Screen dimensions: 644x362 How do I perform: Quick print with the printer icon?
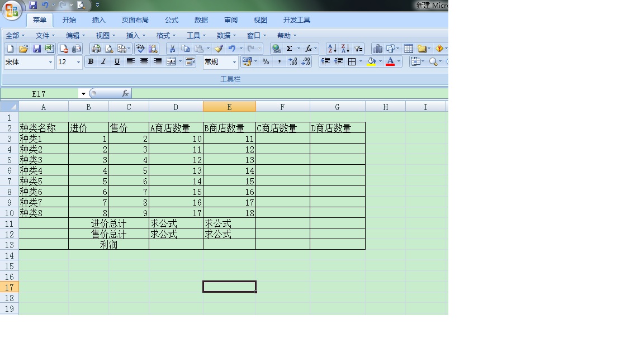tap(96, 49)
